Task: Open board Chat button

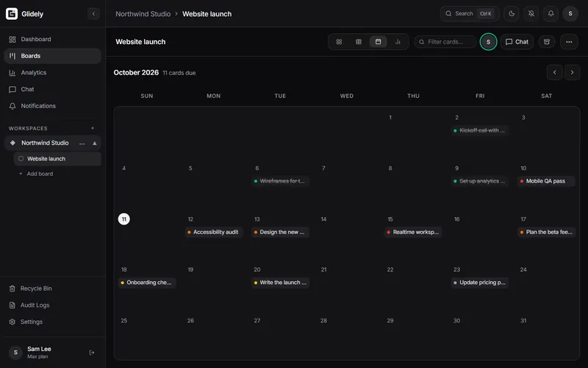Action: (517, 42)
